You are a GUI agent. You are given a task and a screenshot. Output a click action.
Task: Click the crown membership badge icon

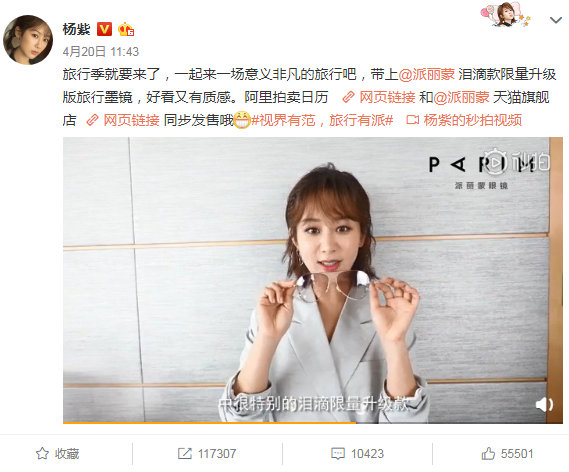coord(126,29)
